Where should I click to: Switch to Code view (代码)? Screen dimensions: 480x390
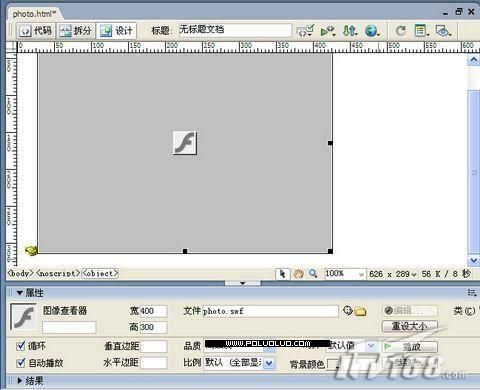[36, 31]
